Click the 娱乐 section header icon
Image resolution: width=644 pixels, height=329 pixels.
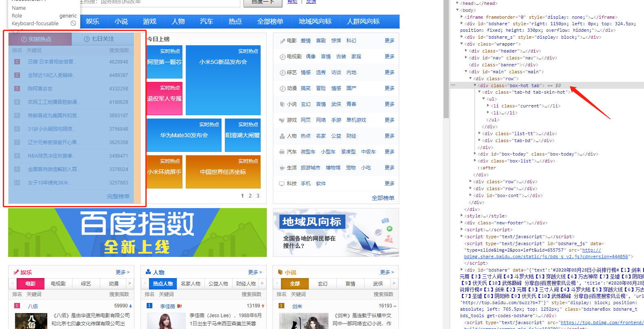(16, 272)
